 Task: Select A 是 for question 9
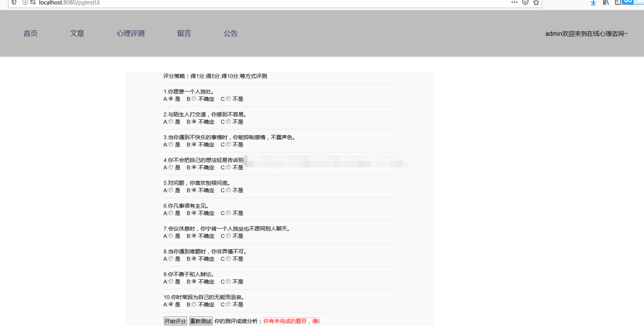pos(171,281)
